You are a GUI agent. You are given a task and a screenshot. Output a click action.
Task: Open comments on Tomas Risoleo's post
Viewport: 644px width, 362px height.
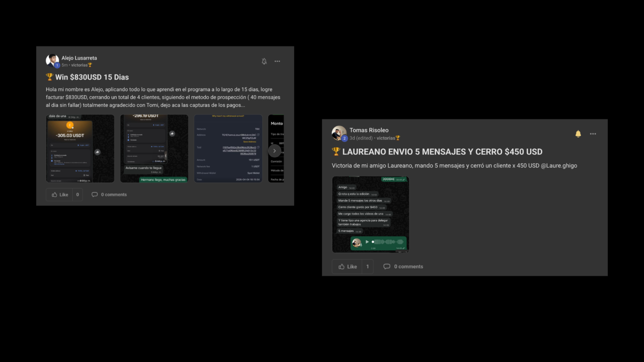[x=403, y=266]
